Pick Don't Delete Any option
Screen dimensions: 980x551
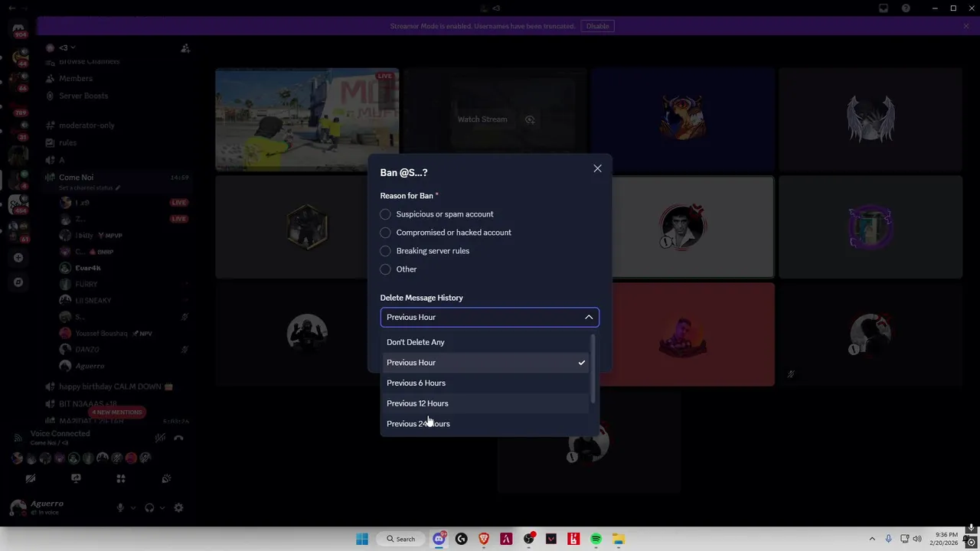[485, 342]
